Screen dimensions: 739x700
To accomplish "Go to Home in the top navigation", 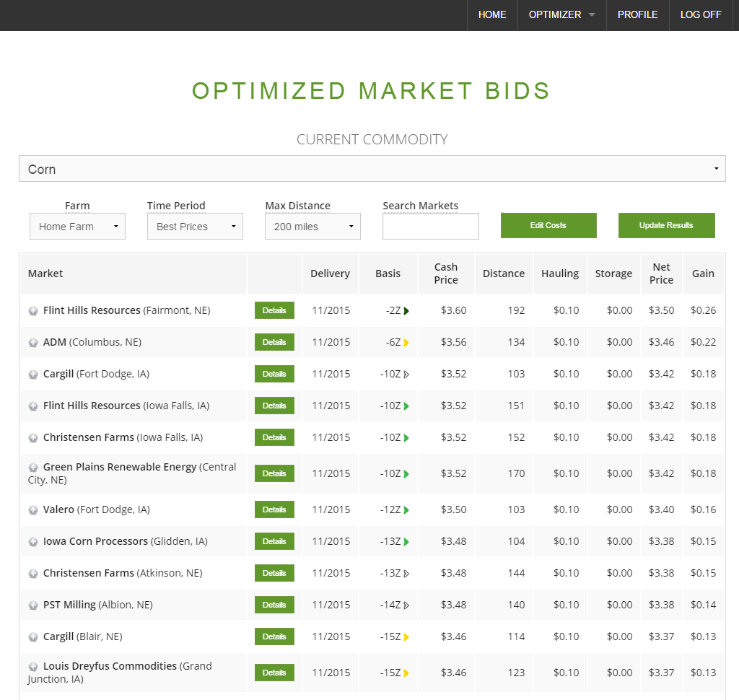I will pyautogui.click(x=492, y=15).
